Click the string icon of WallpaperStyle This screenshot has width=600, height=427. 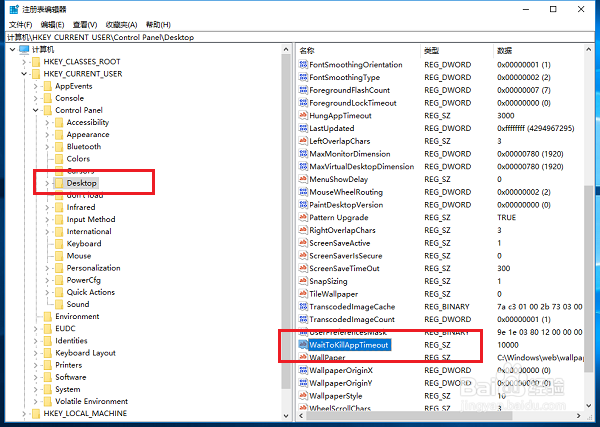pos(303,396)
